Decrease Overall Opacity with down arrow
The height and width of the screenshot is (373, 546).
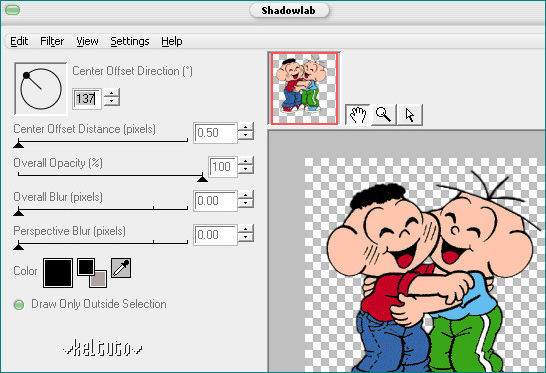point(246,169)
